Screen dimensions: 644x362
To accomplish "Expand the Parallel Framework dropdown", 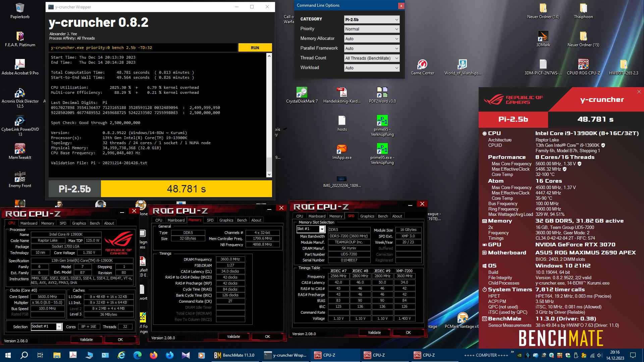I will coord(372,49).
